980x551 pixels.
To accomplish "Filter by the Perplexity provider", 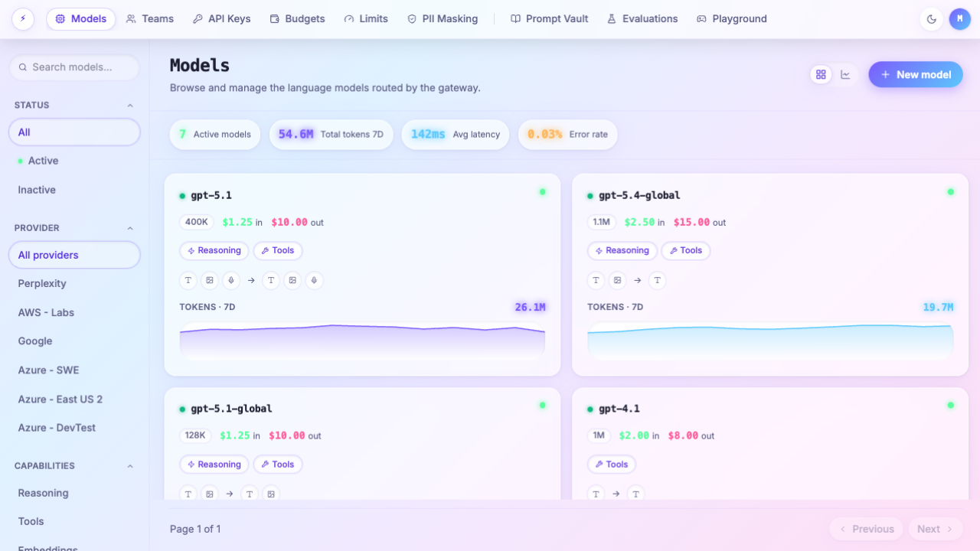I will [x=74, y=283].
